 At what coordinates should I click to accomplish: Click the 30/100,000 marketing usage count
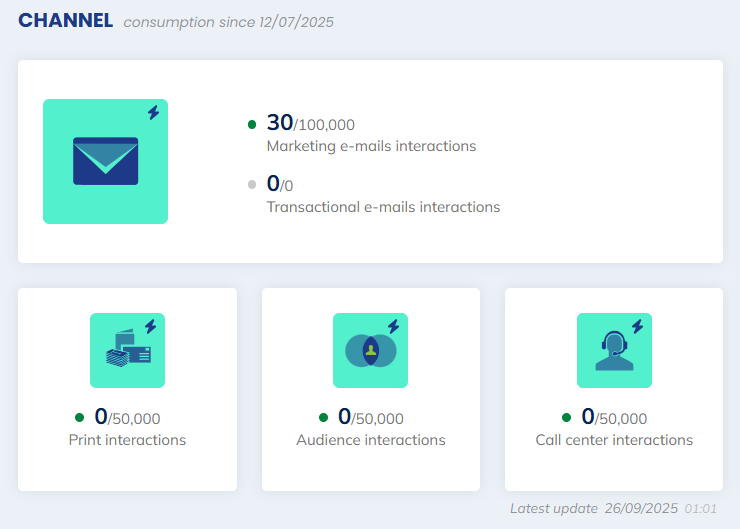[x=310, y=124]
